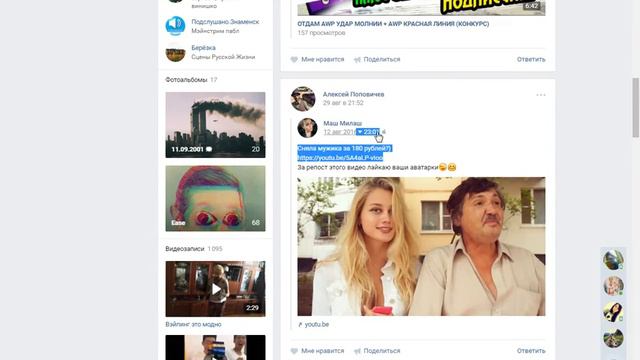Image resolution: width=640 pixels, height=360 pixels.
Task: Like the AWP giveaway post
Action: pos(318,59)
